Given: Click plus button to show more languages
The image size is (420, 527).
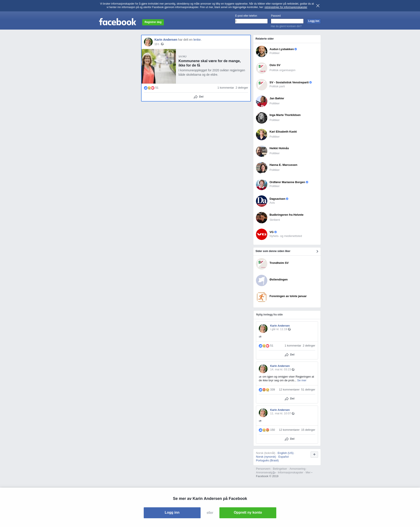Looking at the screenshot, I should tap(314, 454).
